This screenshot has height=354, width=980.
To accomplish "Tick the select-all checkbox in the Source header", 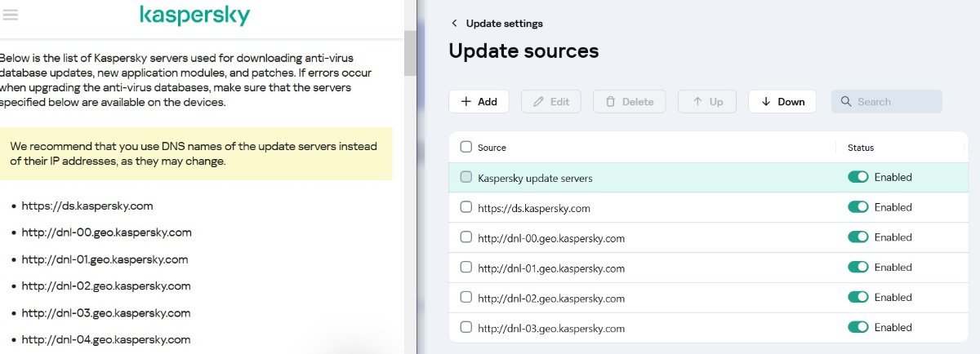I will (x=466, y=147).
